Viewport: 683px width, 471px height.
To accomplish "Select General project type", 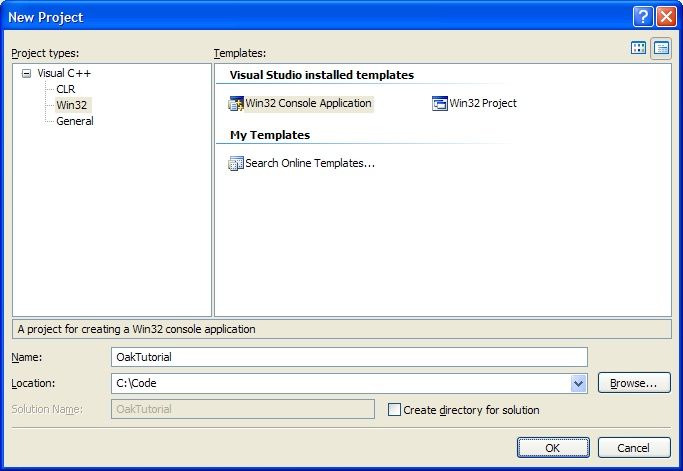I will 75,121.
